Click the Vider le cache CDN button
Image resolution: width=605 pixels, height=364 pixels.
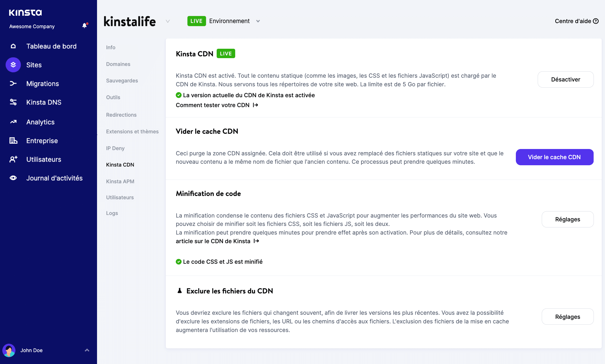click(x=554, y=157)
